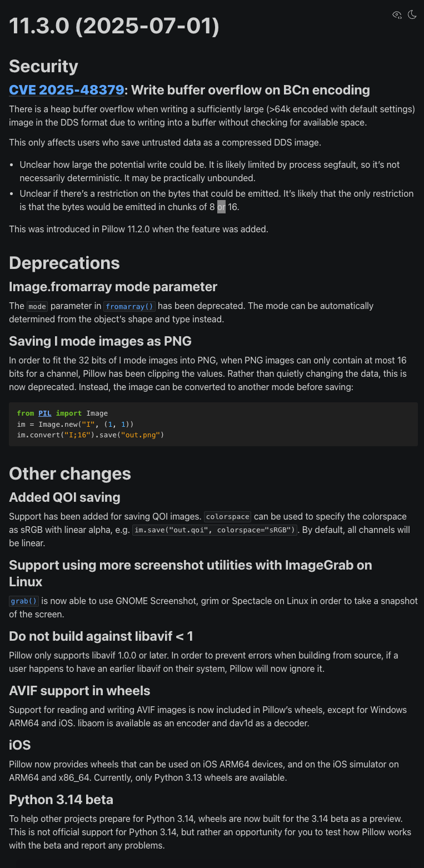Viewport: 424px width, 868px height.
Task: Click the Do not build against libavif heading
Action: coord(101,636)
